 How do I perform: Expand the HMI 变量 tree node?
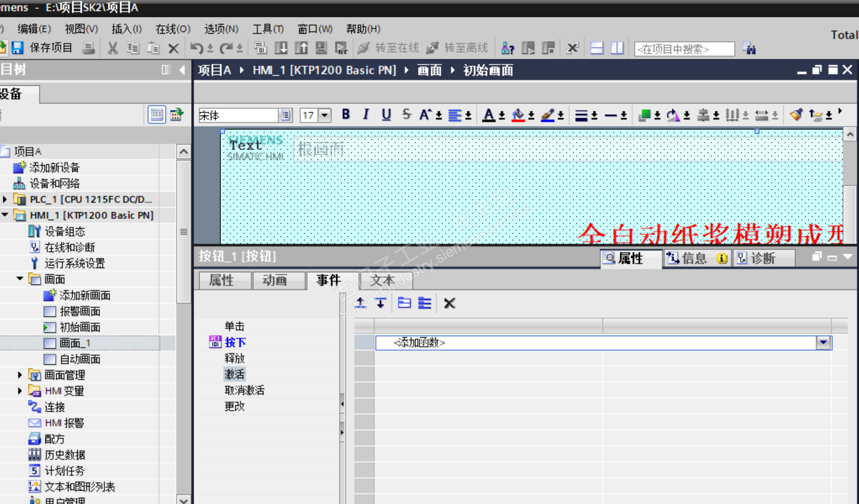pos(20,391)
